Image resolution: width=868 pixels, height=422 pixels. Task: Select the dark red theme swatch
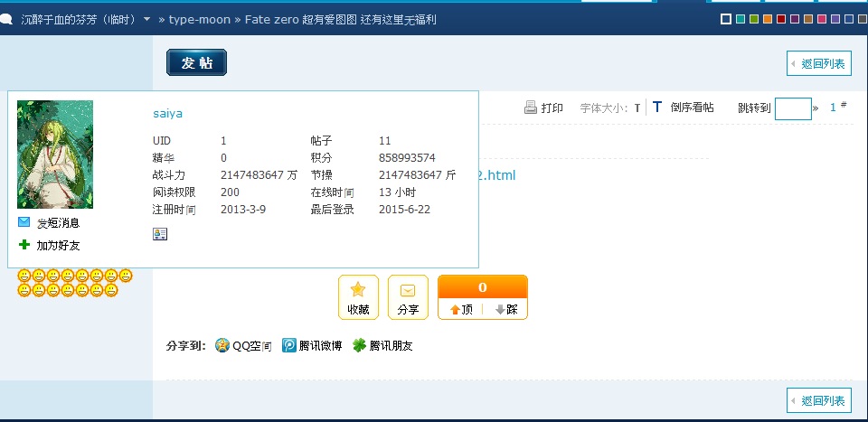(x=781, y=19)
